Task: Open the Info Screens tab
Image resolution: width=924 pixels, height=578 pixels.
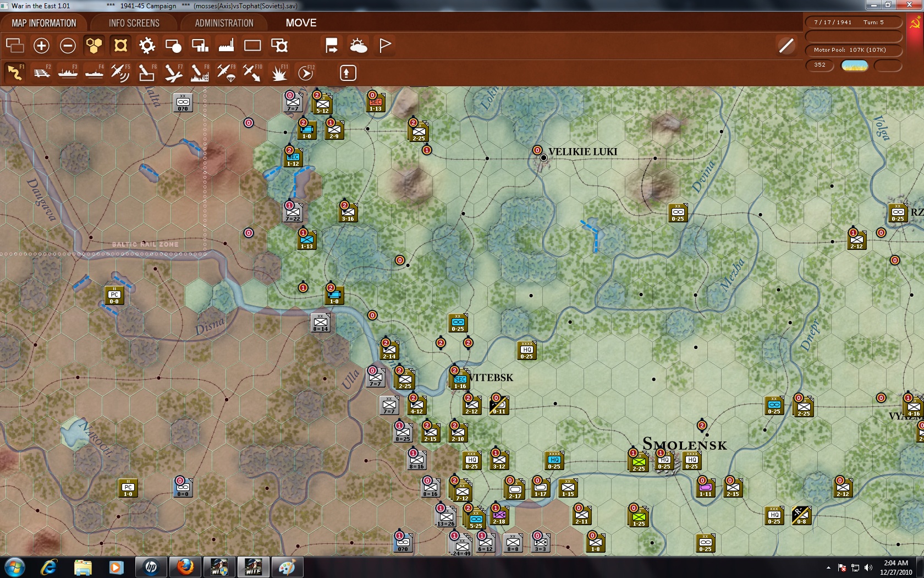Action: coord(134,23)
